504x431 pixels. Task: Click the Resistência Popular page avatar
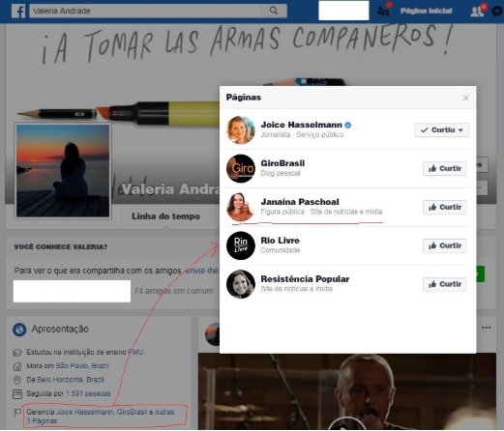click(x=241, y=284)
